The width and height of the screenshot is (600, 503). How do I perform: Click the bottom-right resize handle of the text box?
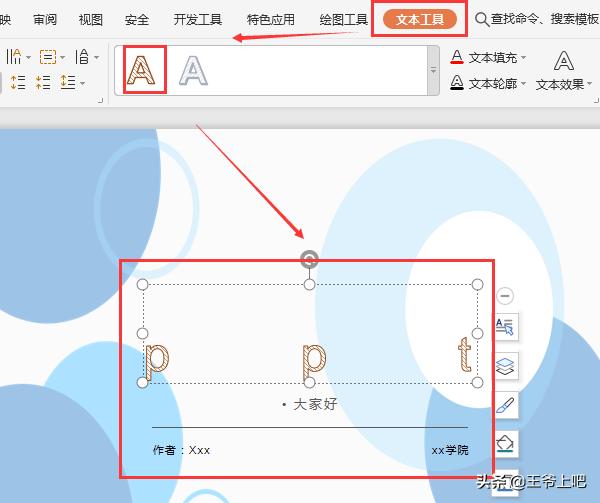477,382
